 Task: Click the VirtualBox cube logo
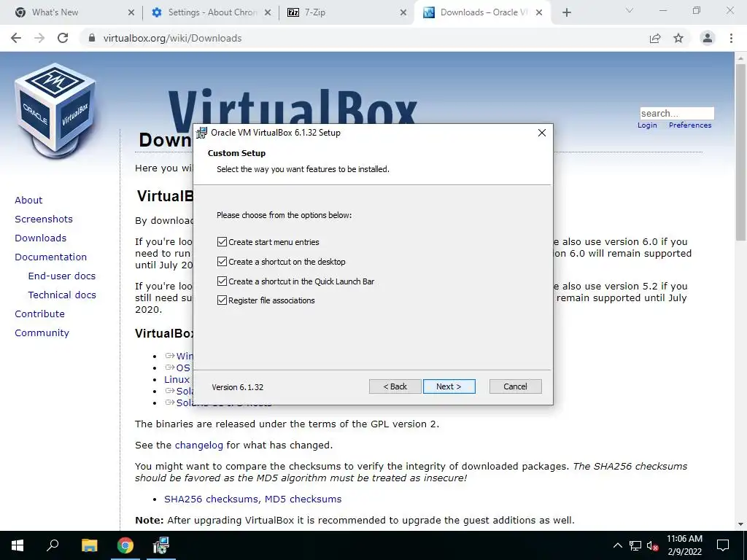pyautogui.click(x=55, y=110)
